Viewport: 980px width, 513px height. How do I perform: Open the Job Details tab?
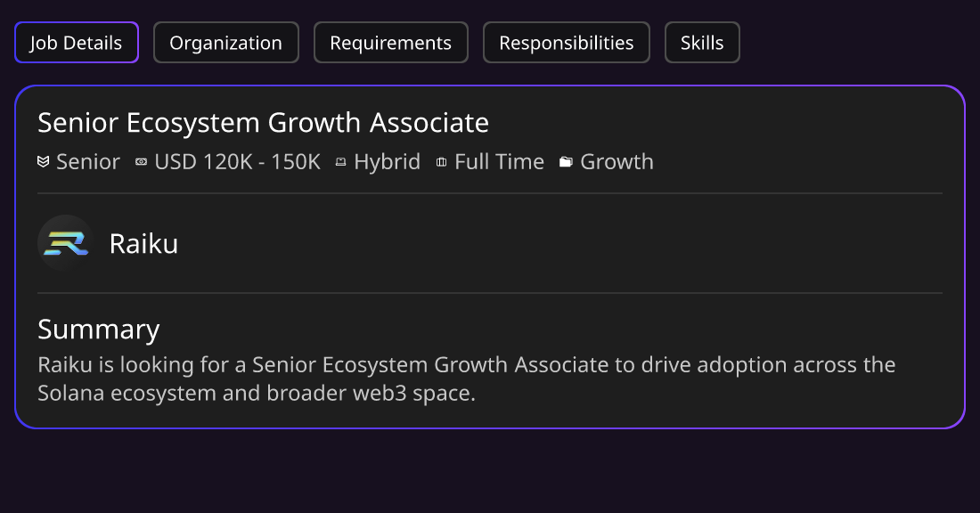coord(77,43)
